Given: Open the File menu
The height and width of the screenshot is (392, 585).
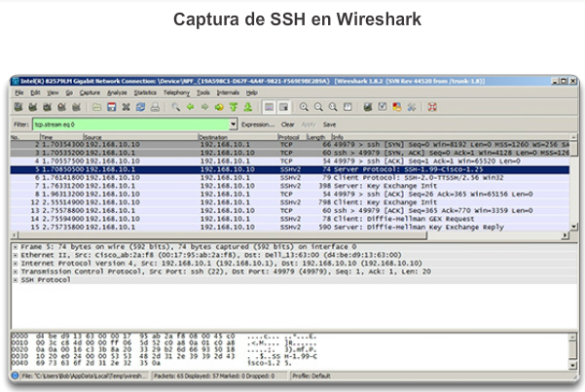Looking at the screenshot, I should tap(19, 92).
